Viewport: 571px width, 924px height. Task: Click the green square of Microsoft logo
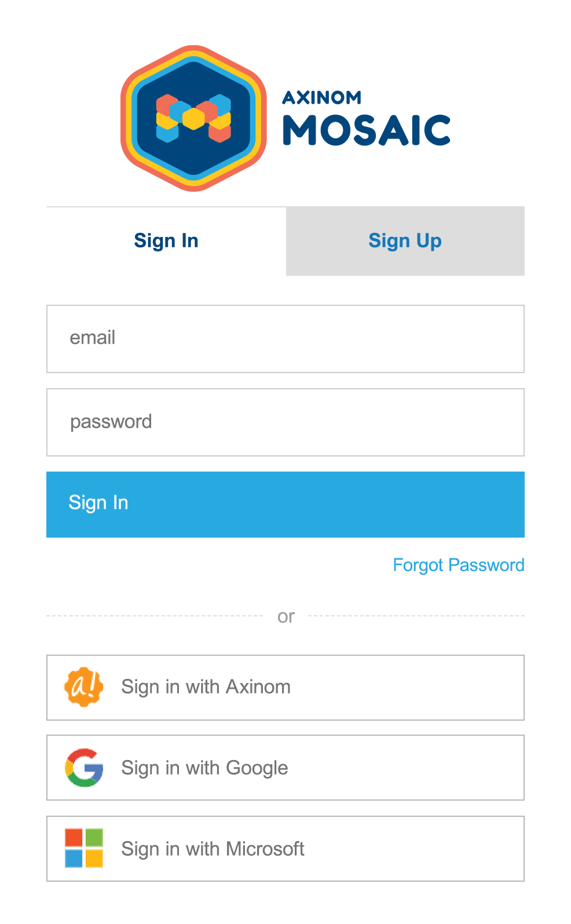click(x=94, y=838)
